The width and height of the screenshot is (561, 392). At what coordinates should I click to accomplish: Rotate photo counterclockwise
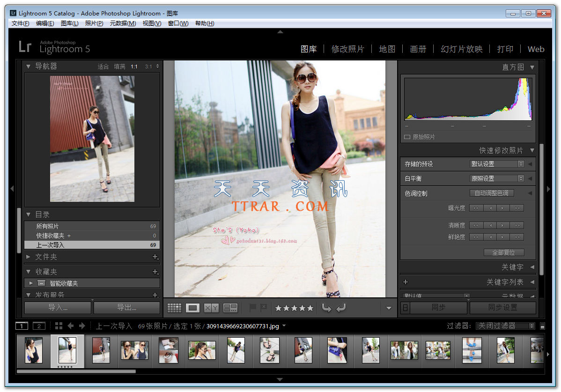[x=326, y=308]
